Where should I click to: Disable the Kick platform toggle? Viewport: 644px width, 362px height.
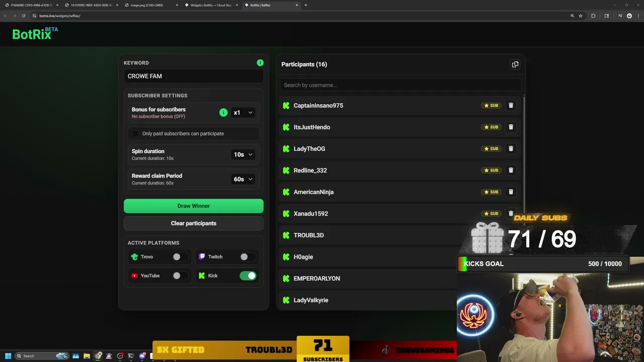point(248,276)
